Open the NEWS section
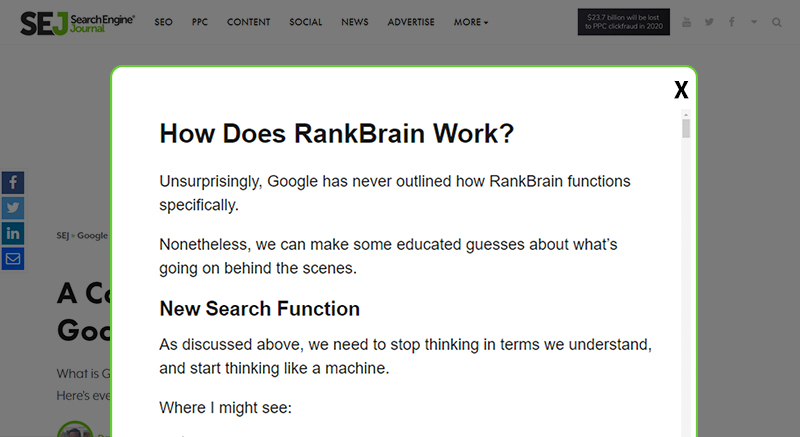 point(355,22)
